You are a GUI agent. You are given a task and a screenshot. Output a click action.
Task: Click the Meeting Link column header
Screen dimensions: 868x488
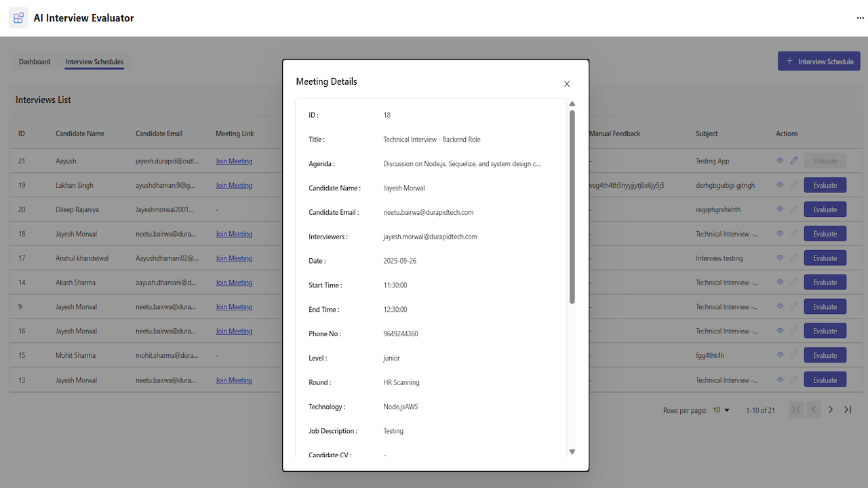(x=235, y=134)
